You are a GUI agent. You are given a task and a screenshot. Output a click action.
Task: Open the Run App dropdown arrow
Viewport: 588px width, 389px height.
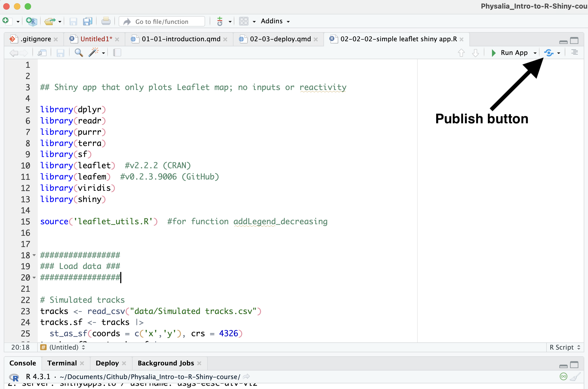point(535,53)
